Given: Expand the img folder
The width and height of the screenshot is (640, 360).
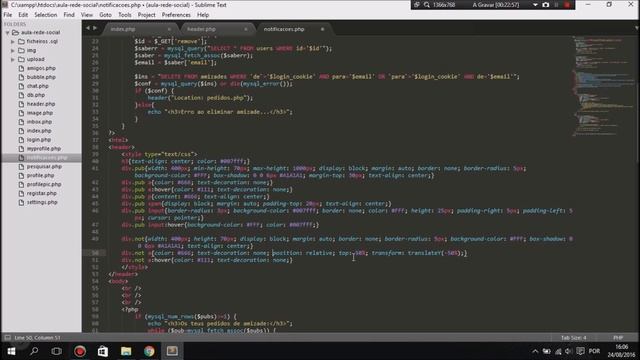Looking at the screenshot, I should (13, 50).
